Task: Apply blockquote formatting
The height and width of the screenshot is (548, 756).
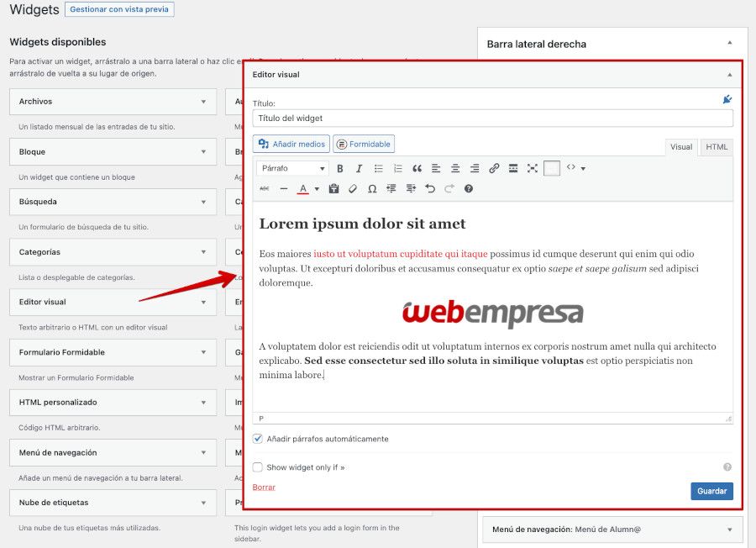Action: coord(417,168)
